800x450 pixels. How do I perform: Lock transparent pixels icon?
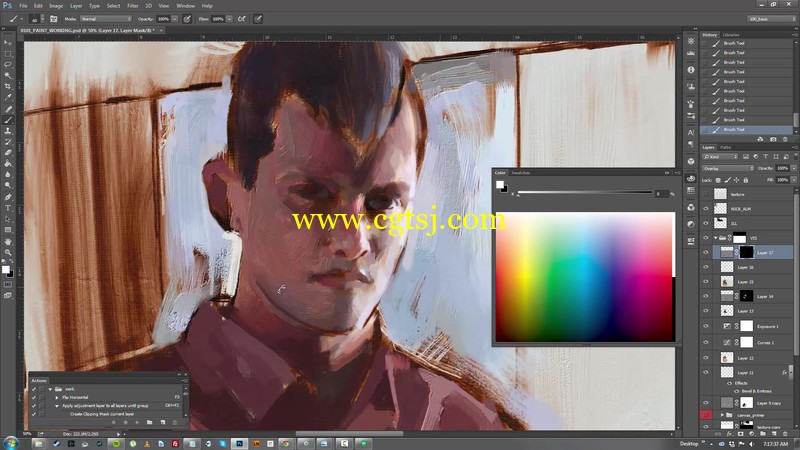click(x=718, y=180)
